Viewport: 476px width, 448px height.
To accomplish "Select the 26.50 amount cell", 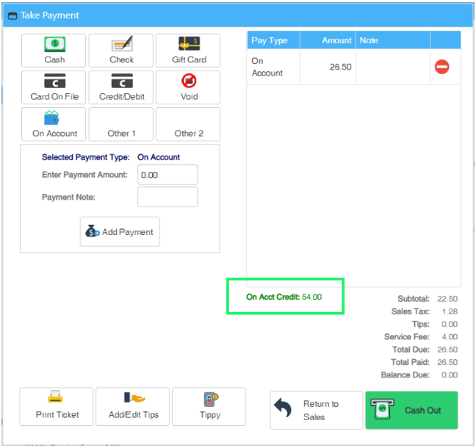I will pyautogui.click(x=328, y=67).
